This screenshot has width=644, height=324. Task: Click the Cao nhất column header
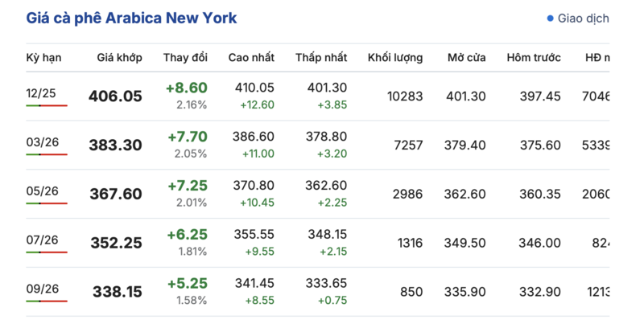pos(251,58)
